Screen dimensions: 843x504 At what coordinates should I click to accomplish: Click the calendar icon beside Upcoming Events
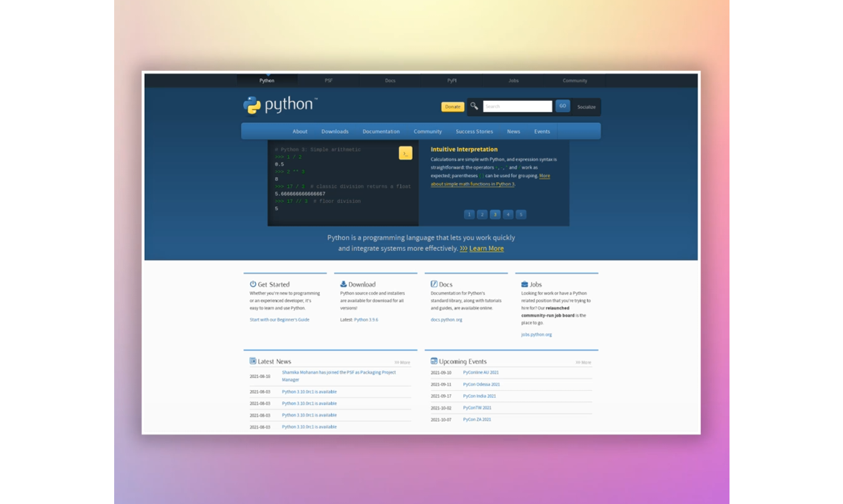434,361
